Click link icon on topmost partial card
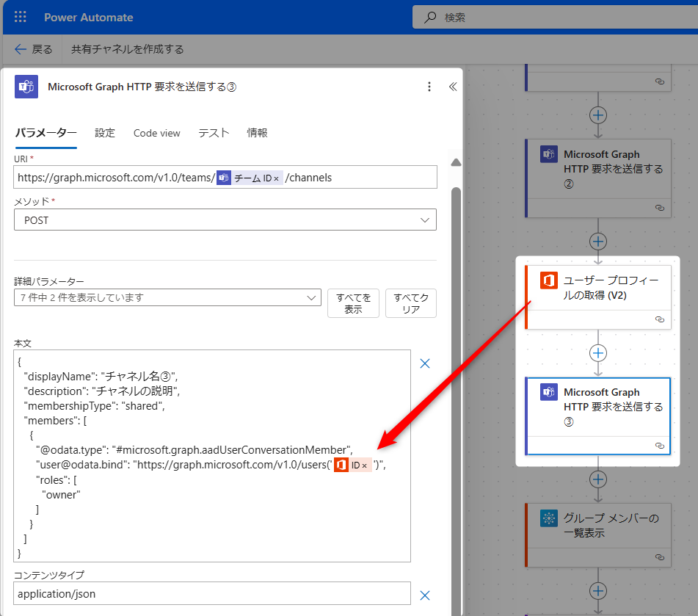698x616 pixels. (x=660, y=81)
